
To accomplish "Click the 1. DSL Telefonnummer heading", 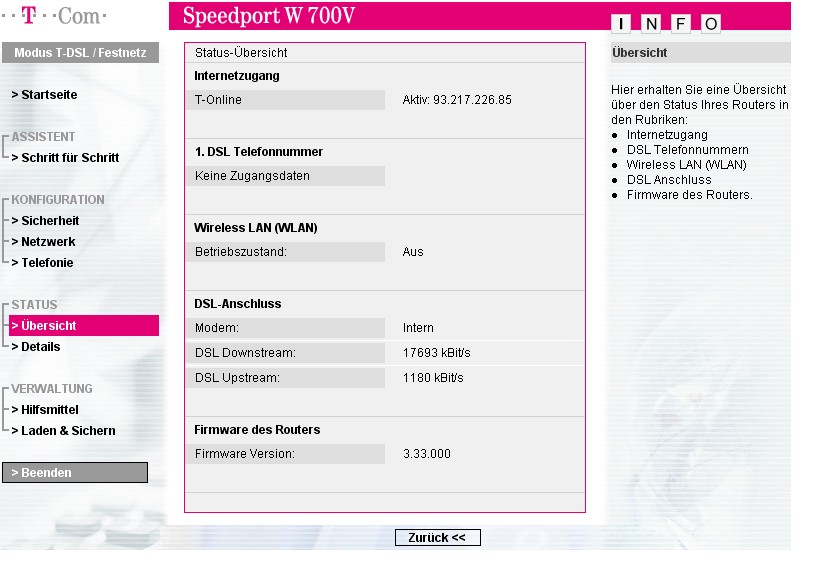I will [258, 152].
